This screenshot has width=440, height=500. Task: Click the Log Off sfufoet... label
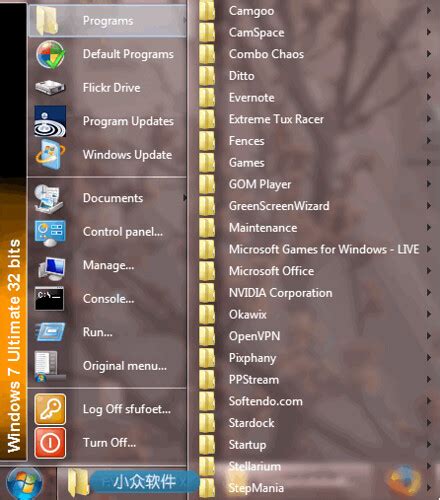[127, 409]
